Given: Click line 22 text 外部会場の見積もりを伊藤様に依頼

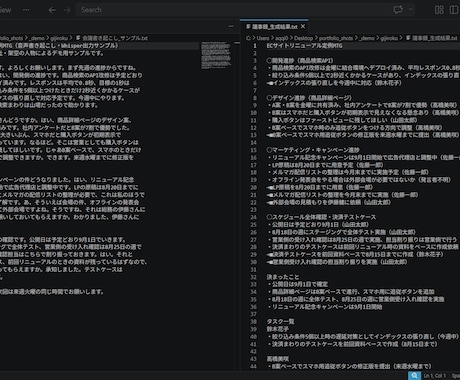Looking at the screenshot, I should click(316, 202).
